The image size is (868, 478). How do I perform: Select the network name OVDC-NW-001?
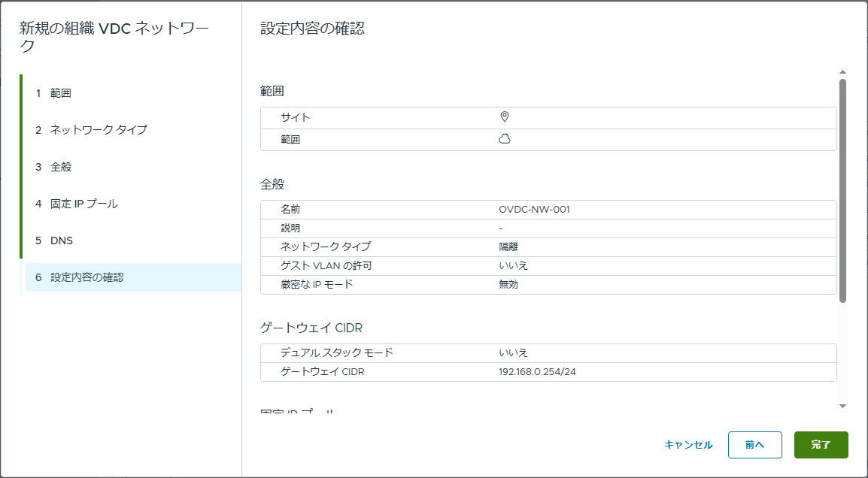[x=534, y=210]
